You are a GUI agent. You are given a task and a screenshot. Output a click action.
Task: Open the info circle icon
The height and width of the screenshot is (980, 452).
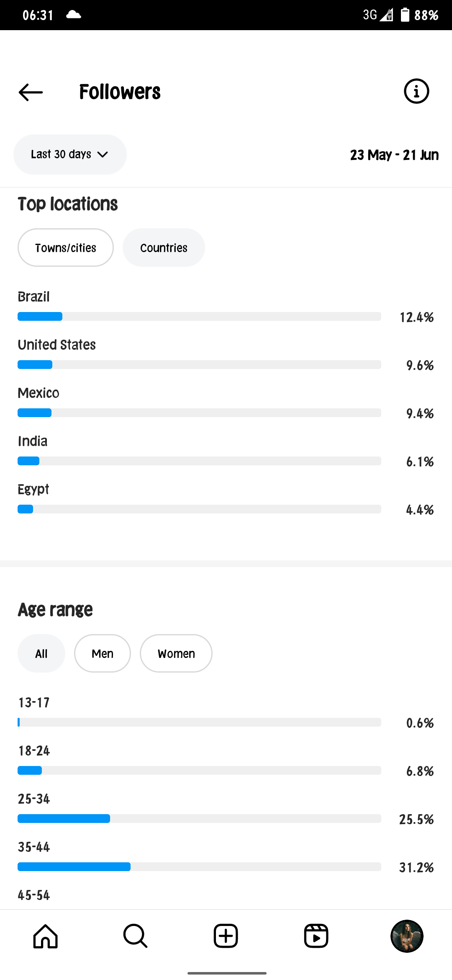click(416, 91)
